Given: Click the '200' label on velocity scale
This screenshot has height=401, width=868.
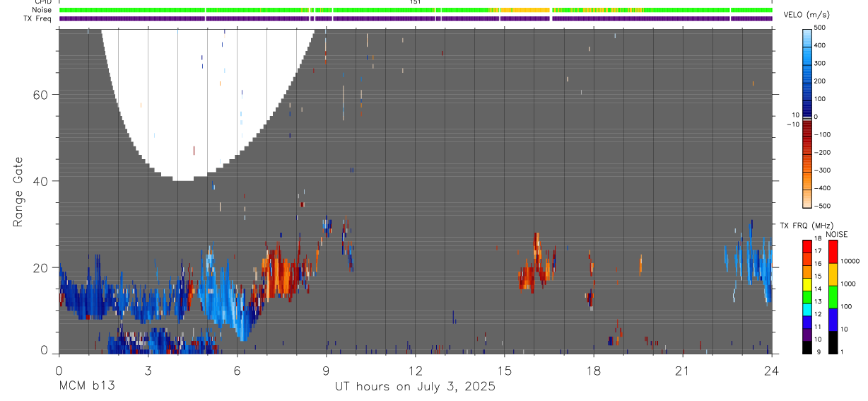Looking at the screenshot, I should (x=821, y=81).
